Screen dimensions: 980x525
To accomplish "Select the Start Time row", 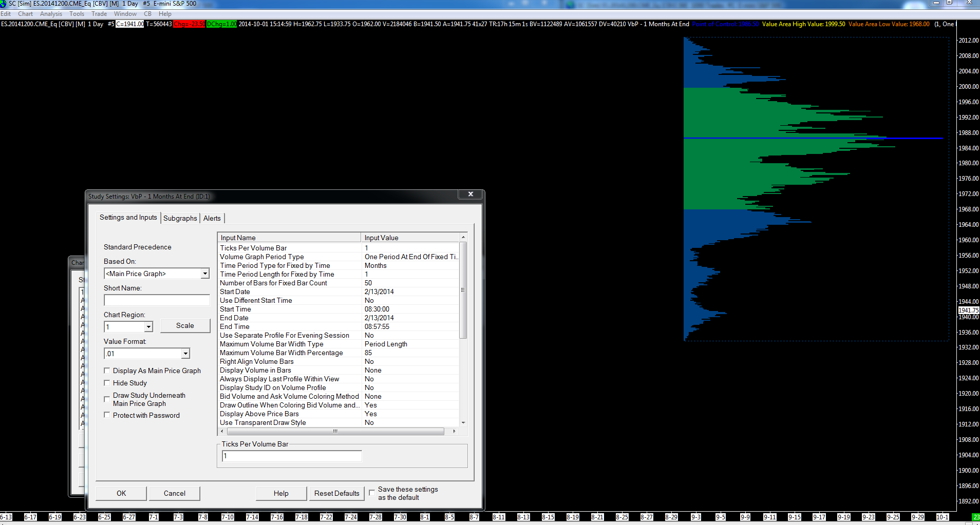I will 338,309.
